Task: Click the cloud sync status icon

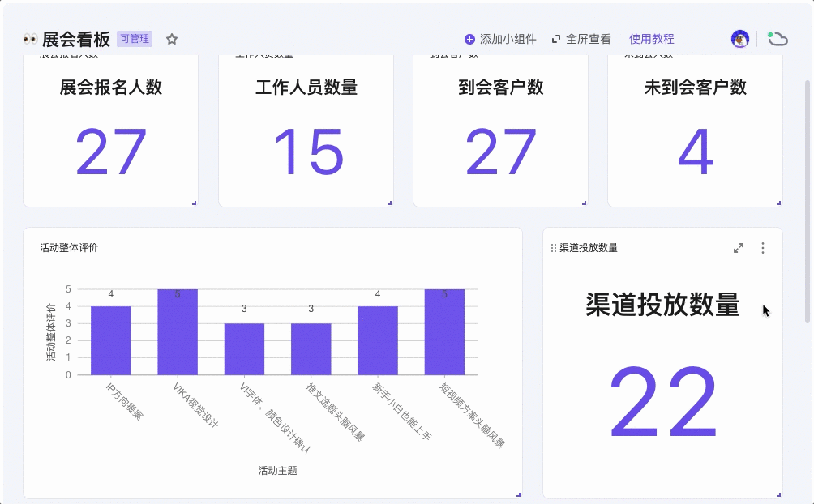Action: (778, 39)
